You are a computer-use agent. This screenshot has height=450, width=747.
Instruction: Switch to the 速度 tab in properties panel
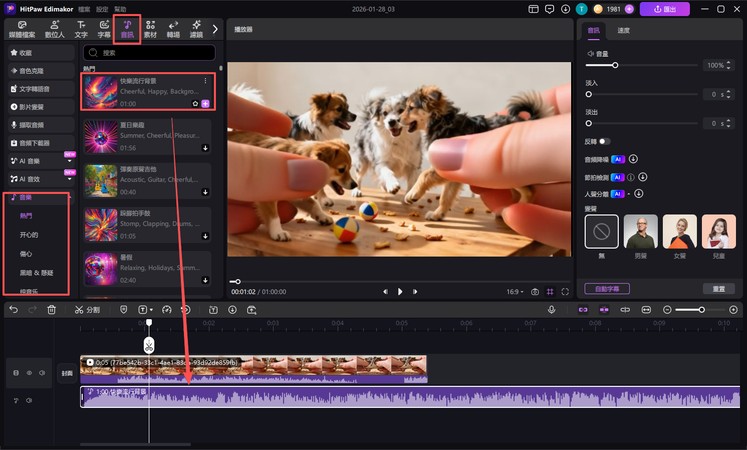coord(624,30)
